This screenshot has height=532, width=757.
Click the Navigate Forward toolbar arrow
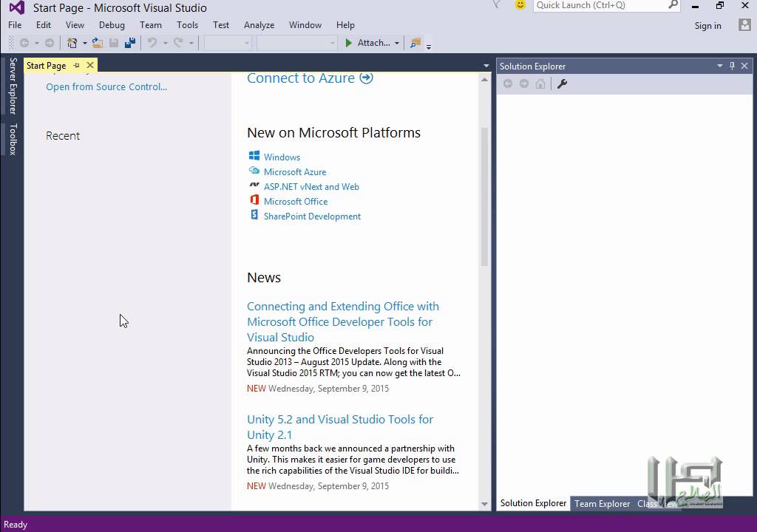tap(50, 43)
